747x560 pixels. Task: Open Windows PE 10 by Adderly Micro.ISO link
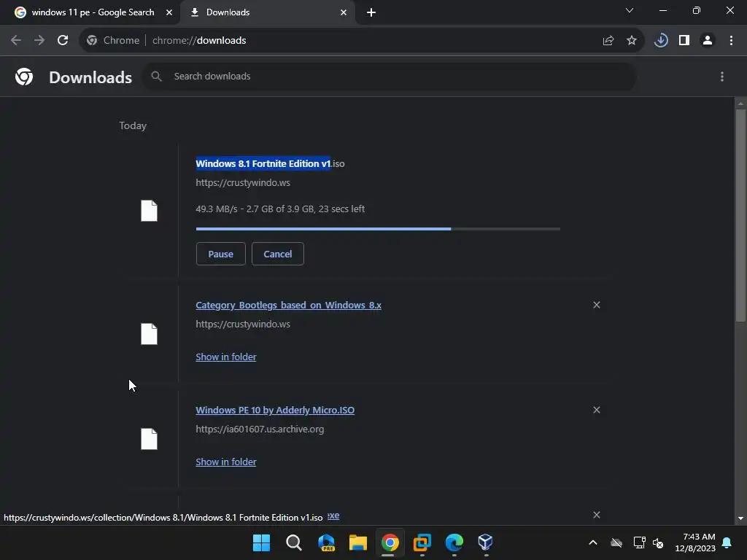click(x=275, y=410)
